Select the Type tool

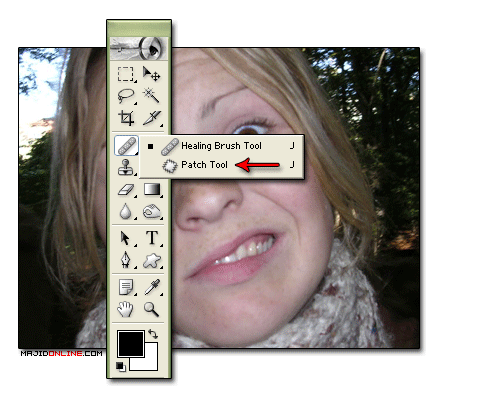pos(152,238)
